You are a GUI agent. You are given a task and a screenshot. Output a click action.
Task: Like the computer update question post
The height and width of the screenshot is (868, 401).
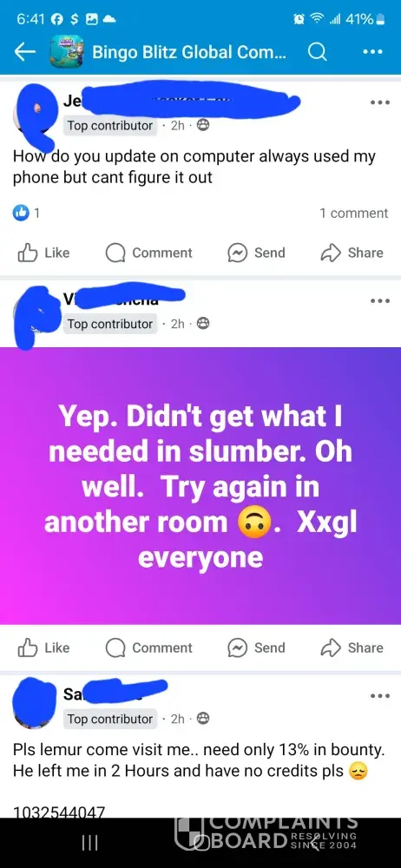[44, 253]
